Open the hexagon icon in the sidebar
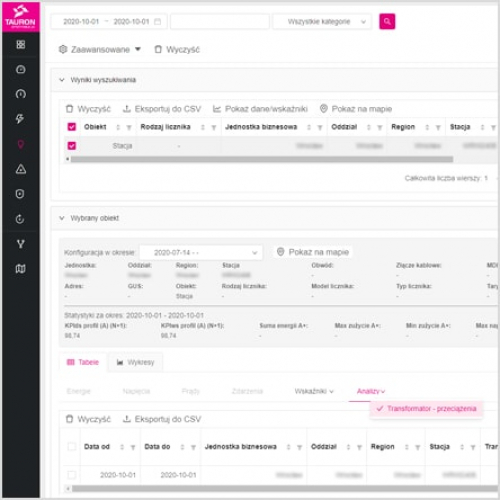 click(x=20, y=194)
